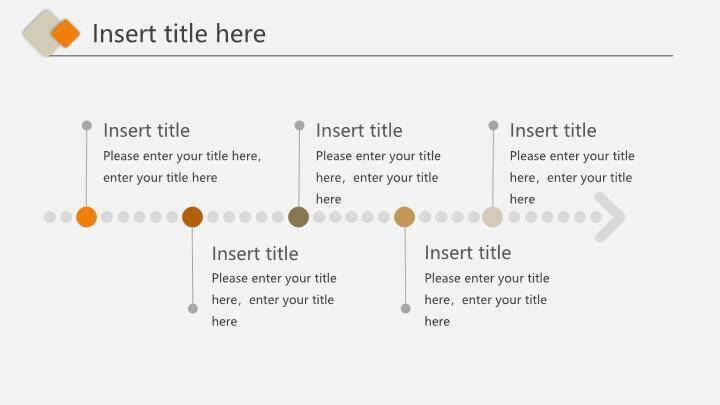Click "Insert title" label below the tan circle
The width and height of the screenshot is (720, 405).
[467, 252]
